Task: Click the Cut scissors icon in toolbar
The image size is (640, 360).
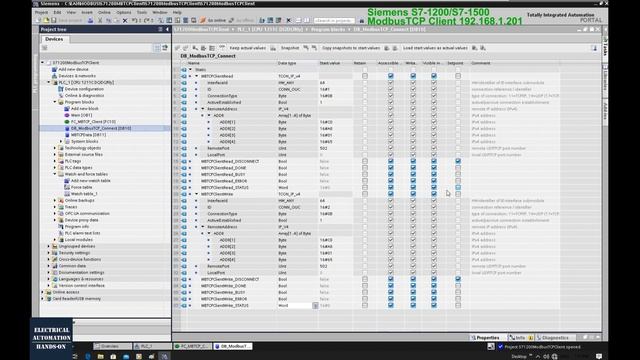Action: tap(100, 20)
